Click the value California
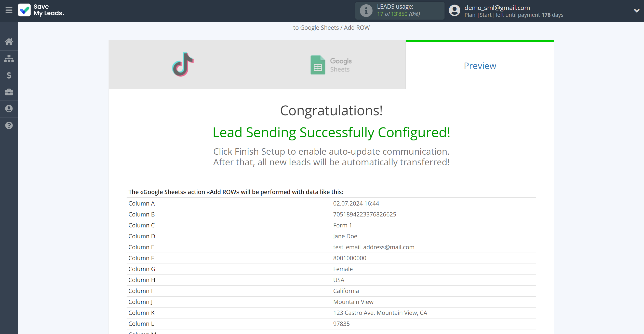Screen dimensions: 644x334 [346, 291]
